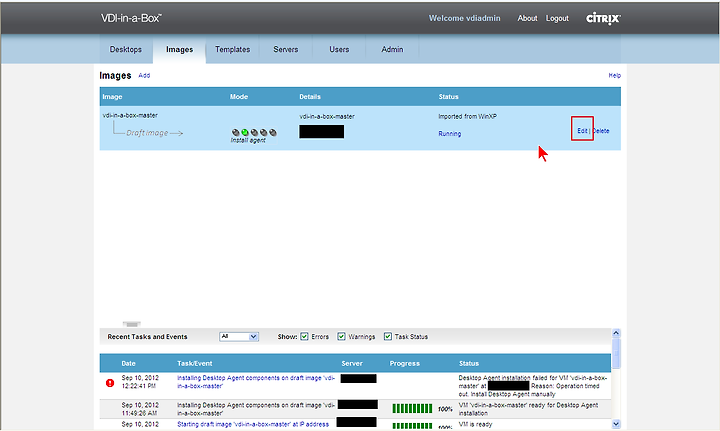Toggle the Errors checkbox
The width and height of the screenshot is (720, 431).
pos(304,336)
